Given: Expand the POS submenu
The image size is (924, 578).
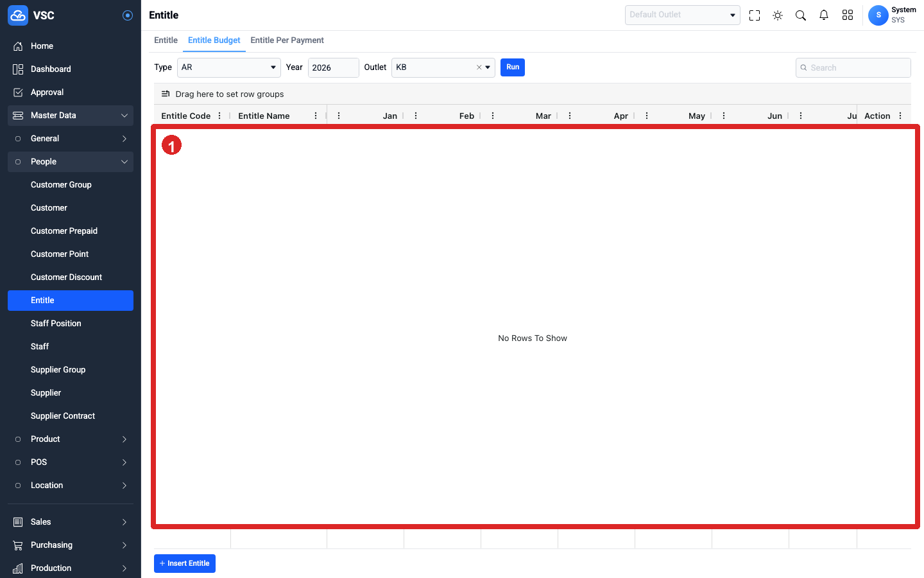Looking at the screenshot, I should click(124, 462).
